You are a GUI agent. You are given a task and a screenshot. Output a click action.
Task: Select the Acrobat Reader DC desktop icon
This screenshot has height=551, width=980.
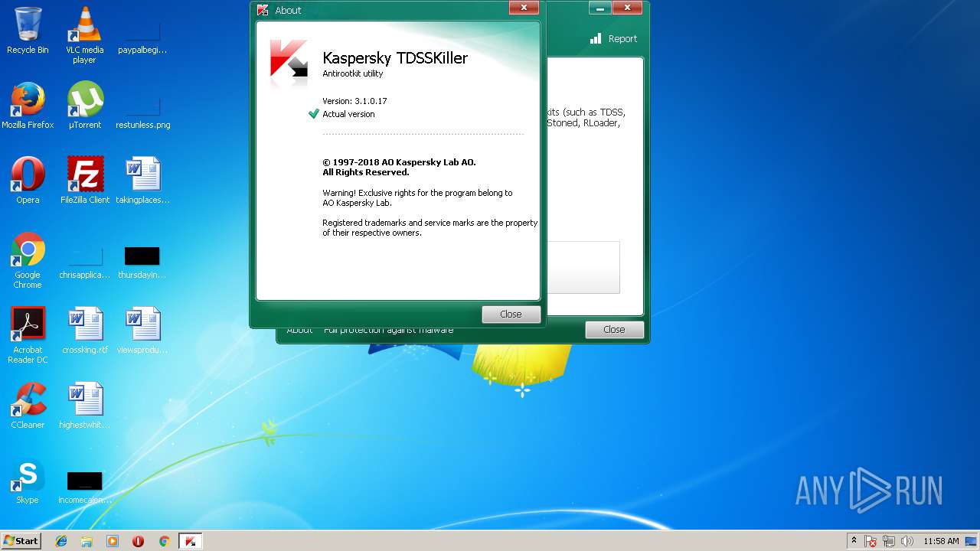28,336
